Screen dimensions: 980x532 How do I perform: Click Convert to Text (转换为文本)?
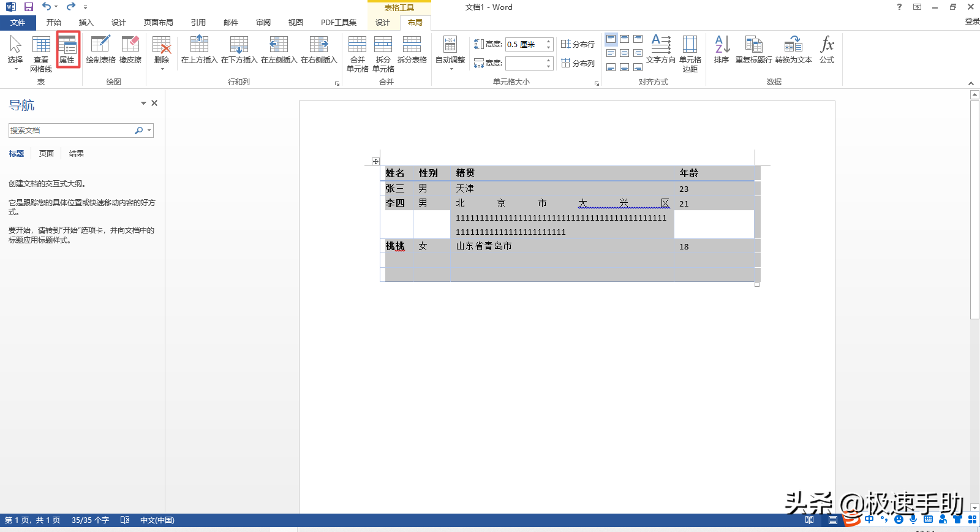pos(794,50)
